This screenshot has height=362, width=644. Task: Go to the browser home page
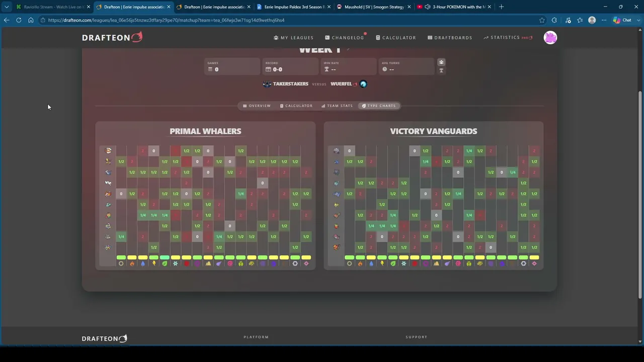coord(31,20)
